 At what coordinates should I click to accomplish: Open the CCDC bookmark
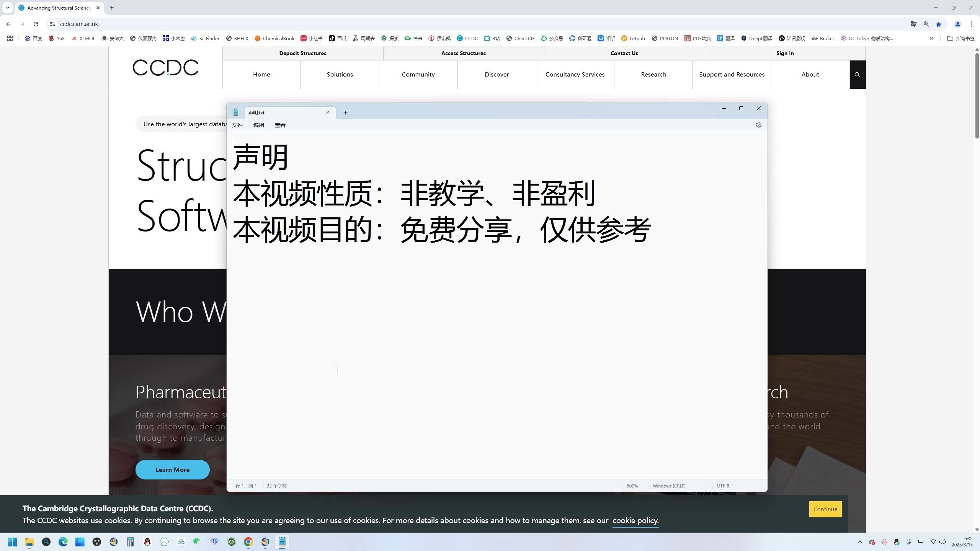[467, 38]
